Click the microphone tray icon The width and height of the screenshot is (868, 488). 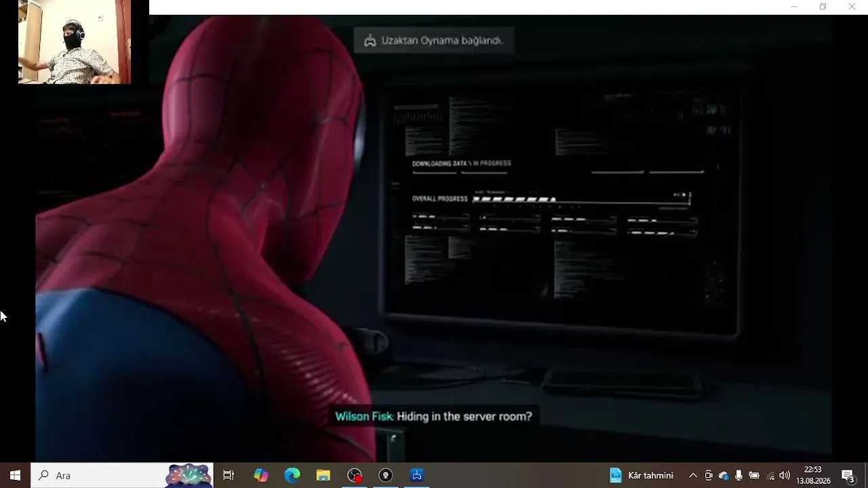[738, 476]
